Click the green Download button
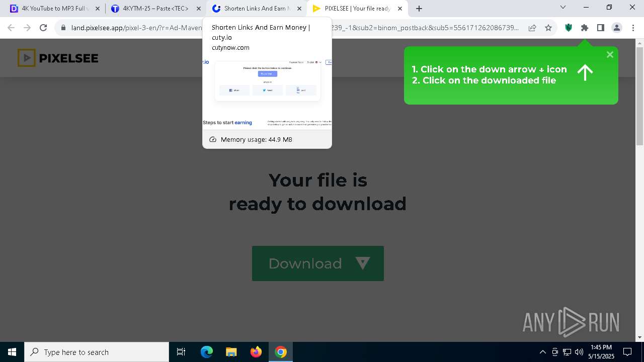Screen dimensions: 644x362 coord(317,263)
